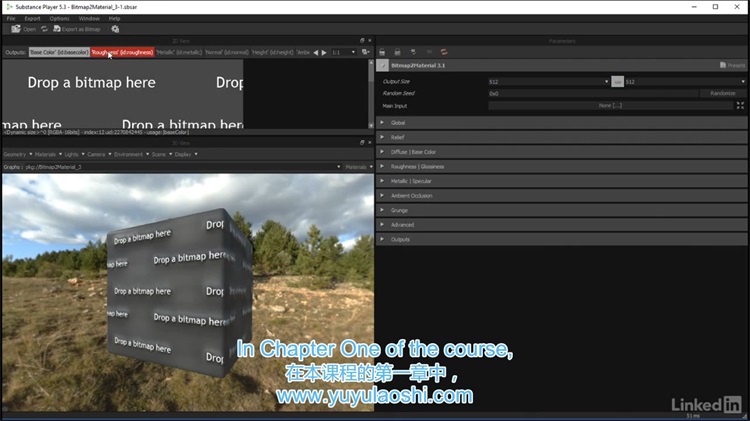Open the Camera dropdown menu
750x421 pixels.
(x=99, y=155)
